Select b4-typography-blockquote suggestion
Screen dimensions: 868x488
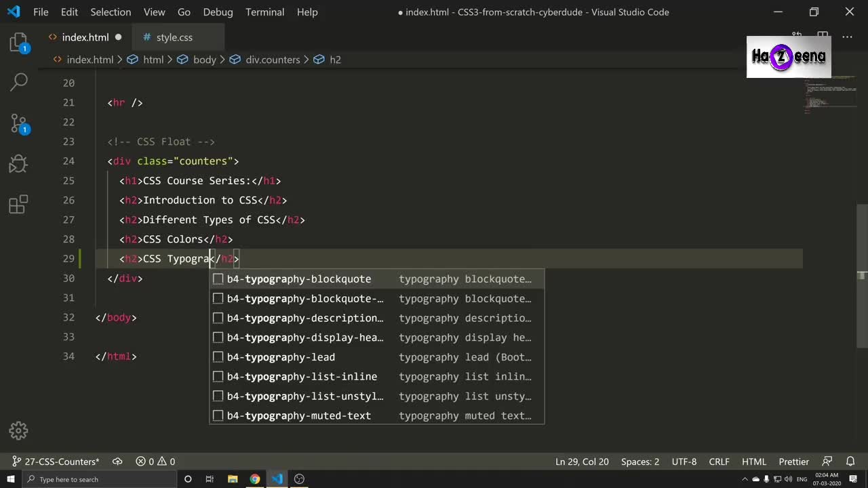(x=376, y=279)
